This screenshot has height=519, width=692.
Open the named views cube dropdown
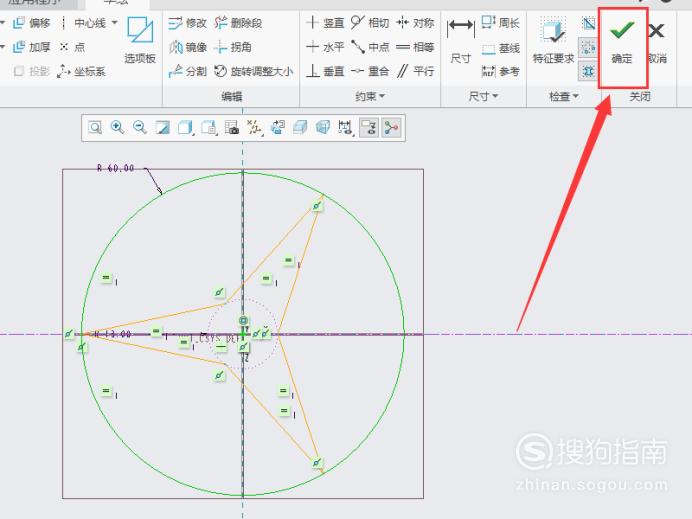pyautogui.click(x=208, y=128)
